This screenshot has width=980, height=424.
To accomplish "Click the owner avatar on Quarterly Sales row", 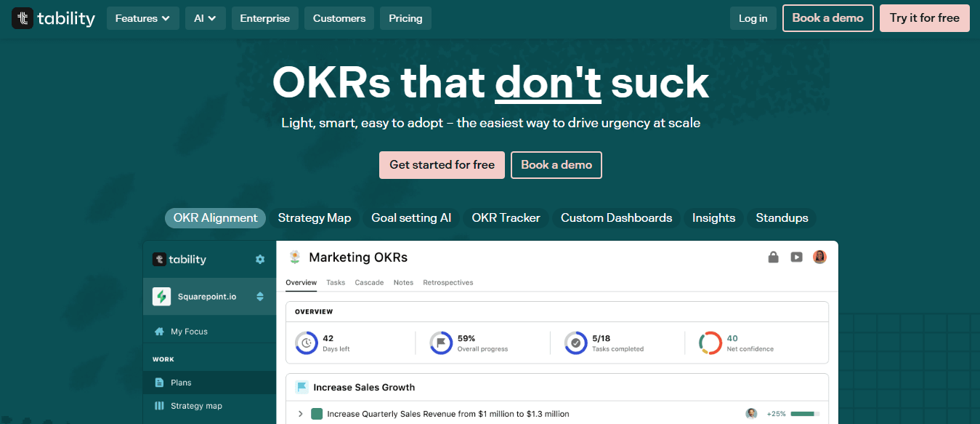I will (x=751, y=414).
